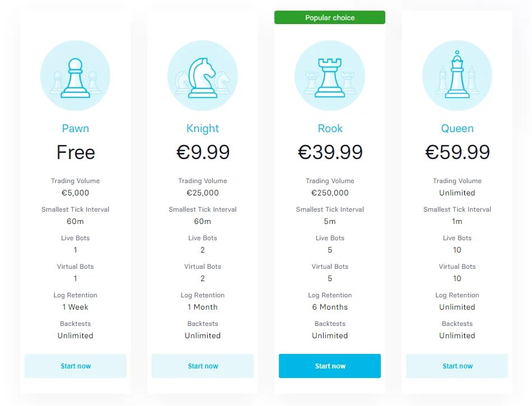Screen dimensions: 532x406
Task: Start now with the free Pawn plan
Action: (x=76, y=366)
